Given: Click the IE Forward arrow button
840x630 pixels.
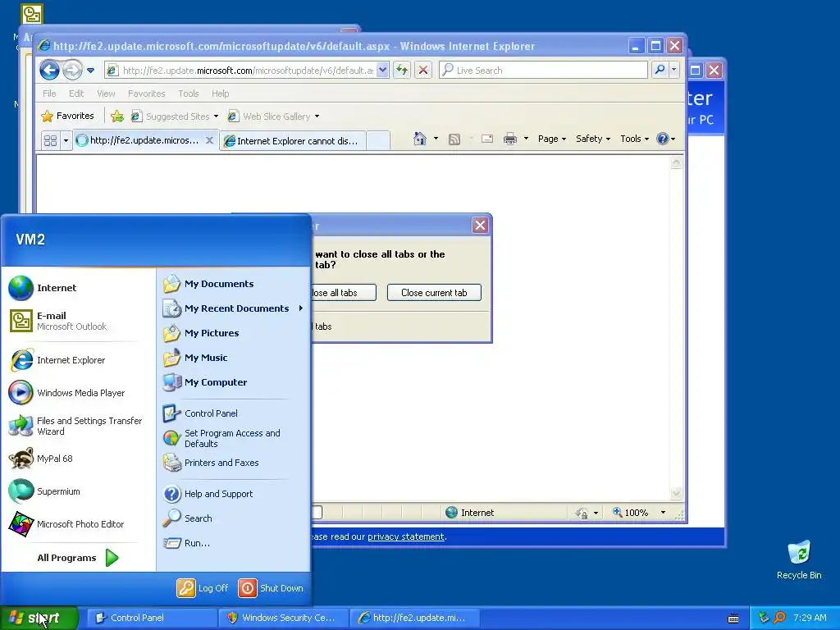Looking at the screenshot, I should click(72, 70).
